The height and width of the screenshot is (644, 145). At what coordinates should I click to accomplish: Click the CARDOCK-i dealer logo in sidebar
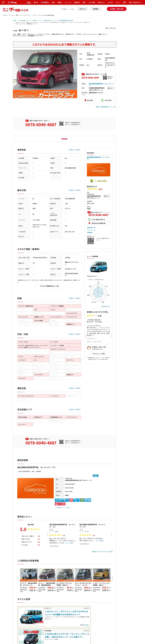tap(98, 170)
